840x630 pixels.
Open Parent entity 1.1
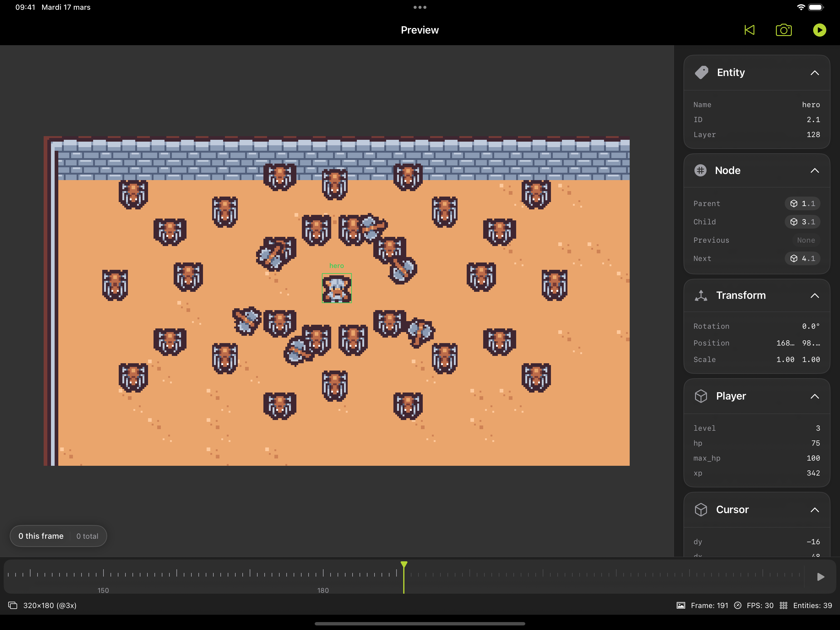802,204
